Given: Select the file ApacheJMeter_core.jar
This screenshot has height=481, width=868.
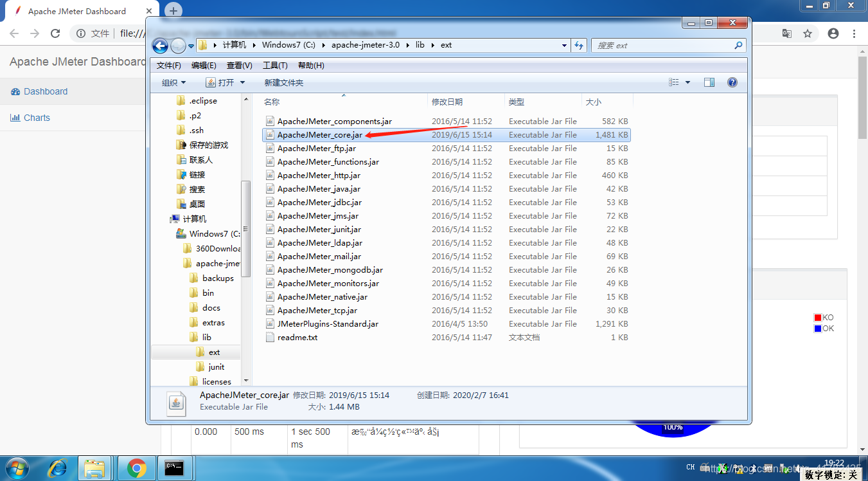Looking at the screenshot, I should [x=447, y=134].
